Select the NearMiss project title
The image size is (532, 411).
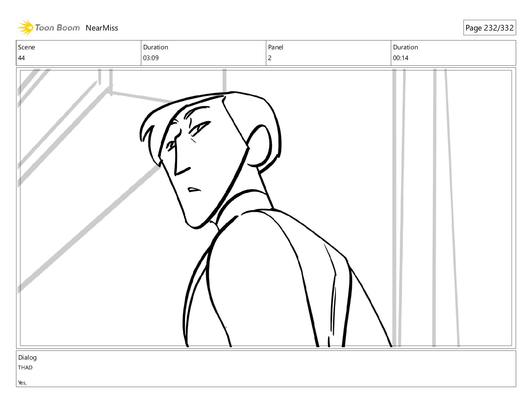click(102, 28)
